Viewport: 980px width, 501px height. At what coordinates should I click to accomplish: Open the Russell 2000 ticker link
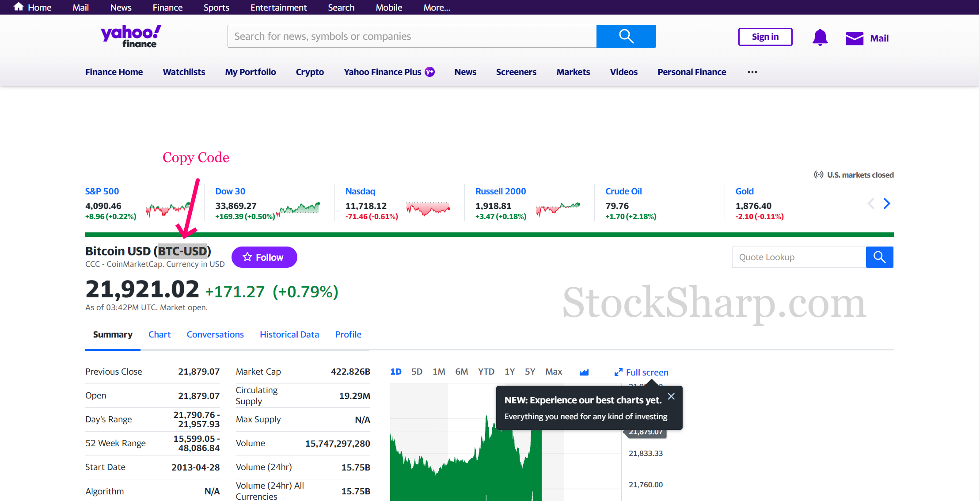(x=501, y=191)
